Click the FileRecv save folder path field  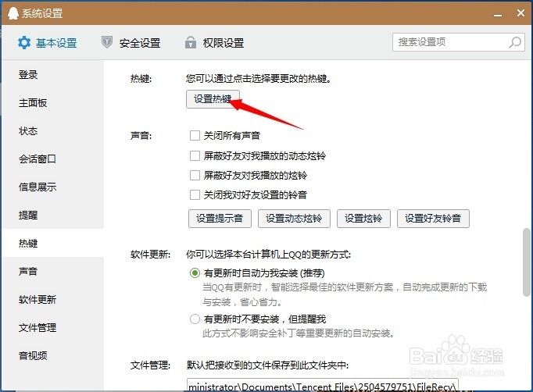323,385
